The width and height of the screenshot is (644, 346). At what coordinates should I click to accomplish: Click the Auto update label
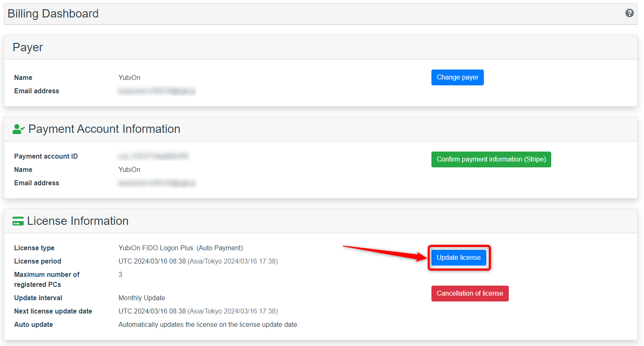tap(34, 325)
